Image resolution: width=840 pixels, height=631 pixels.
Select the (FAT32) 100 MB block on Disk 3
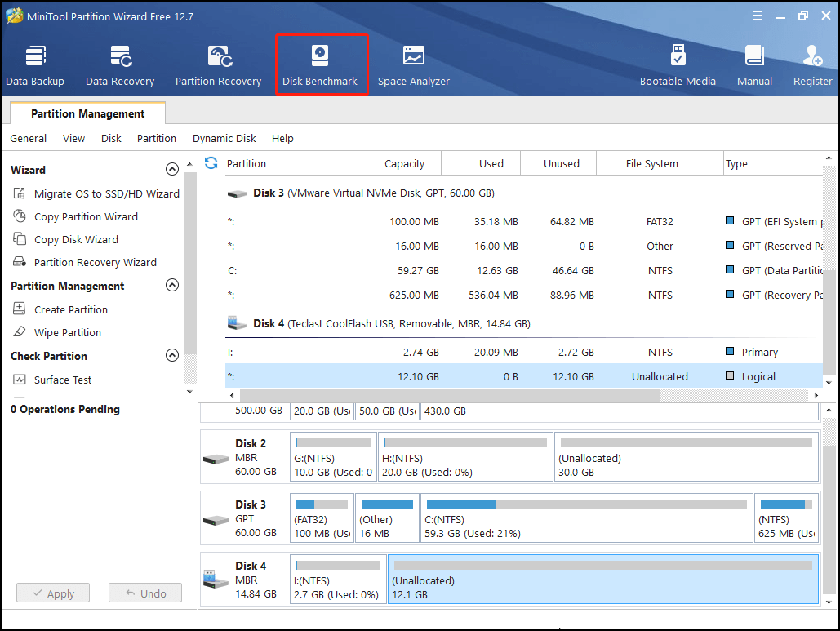click(322, 518)
